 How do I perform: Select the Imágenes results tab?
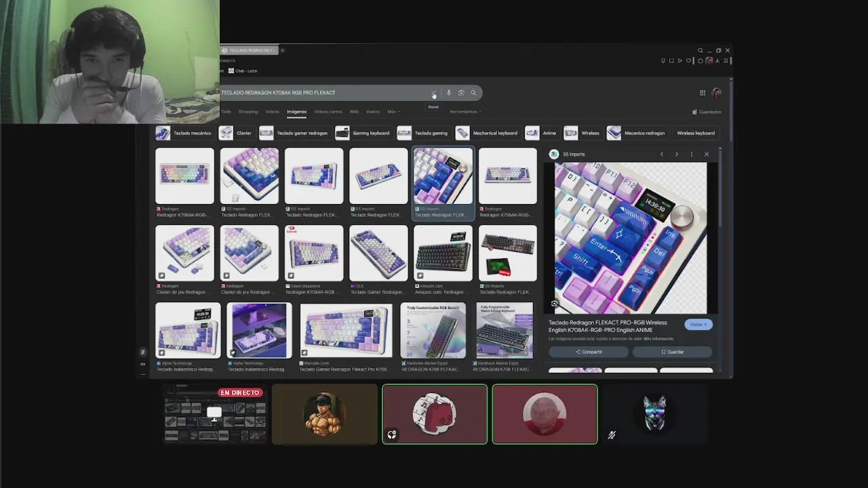(296, 112)
